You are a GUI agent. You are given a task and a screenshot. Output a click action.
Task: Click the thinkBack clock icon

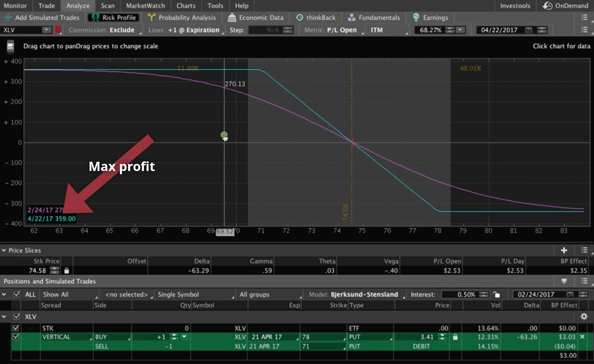[299, 17]
